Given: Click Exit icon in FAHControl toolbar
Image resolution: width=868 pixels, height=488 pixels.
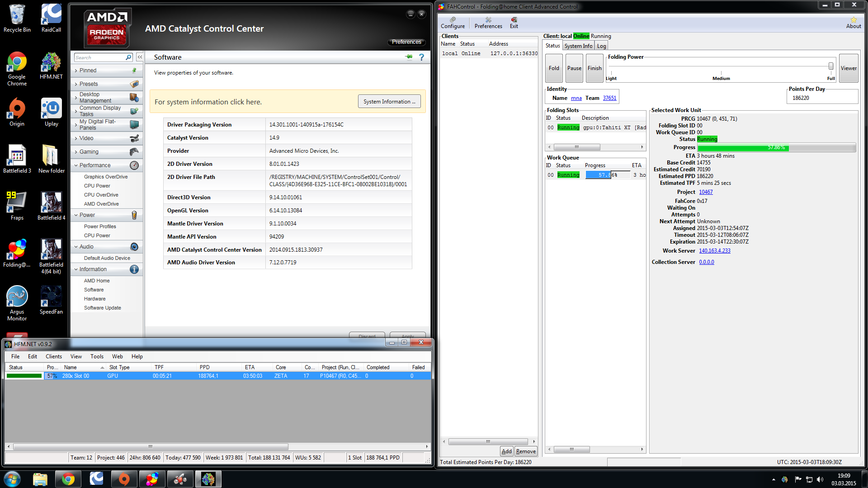Looking at the screenshot, I should point(514,23).
